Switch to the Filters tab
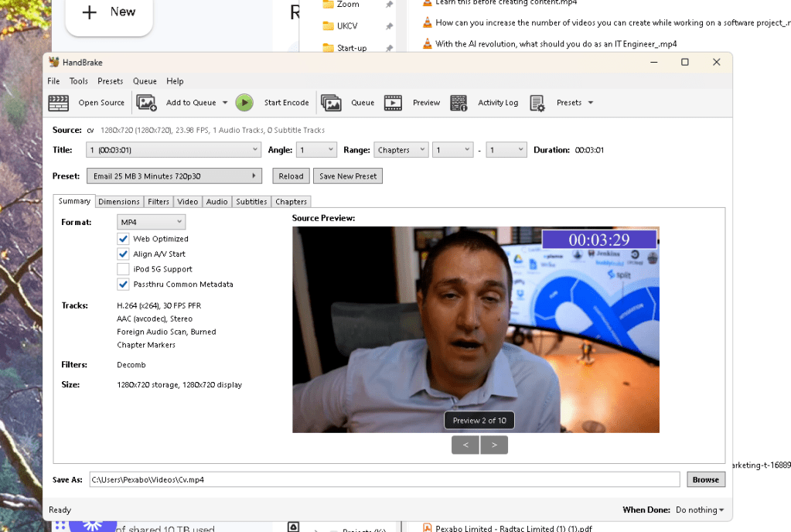This screenshot has height=532, width=791. [159, 202]
